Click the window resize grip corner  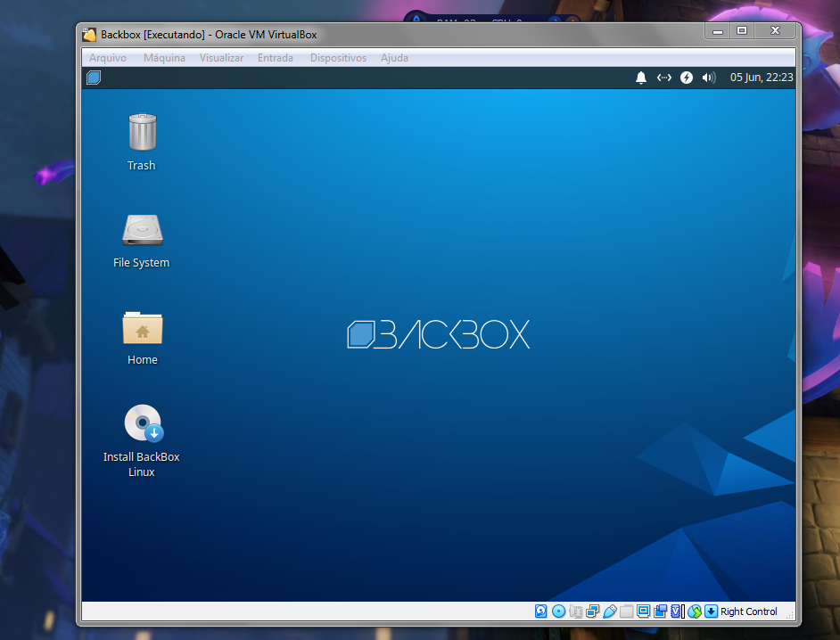click(x=790, y=615)
